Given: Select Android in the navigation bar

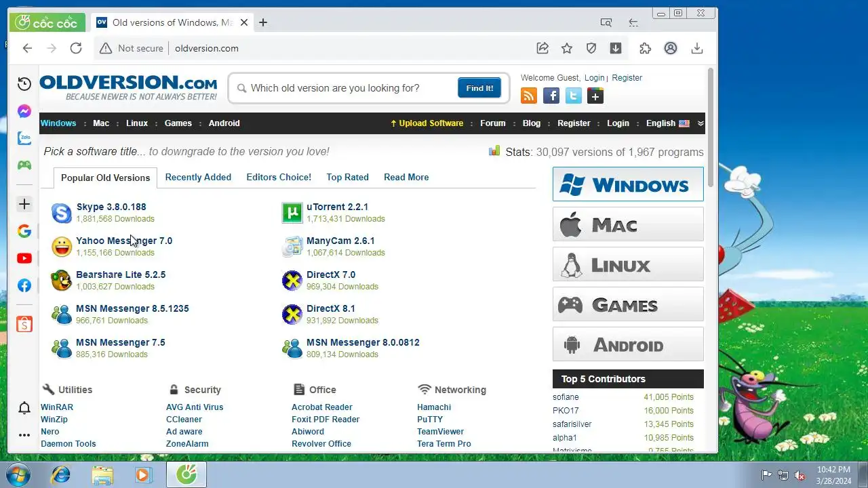Looking at the screenshot, I should 224,123.
